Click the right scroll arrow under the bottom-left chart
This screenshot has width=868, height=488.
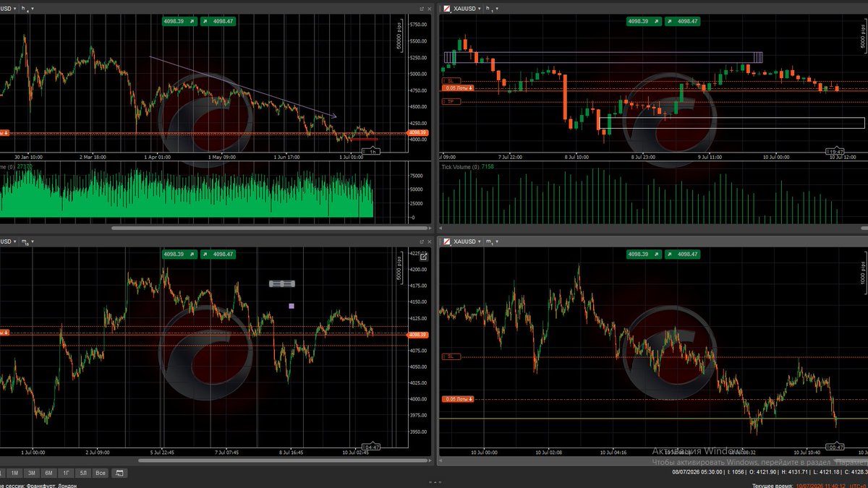tap(430, 461)
